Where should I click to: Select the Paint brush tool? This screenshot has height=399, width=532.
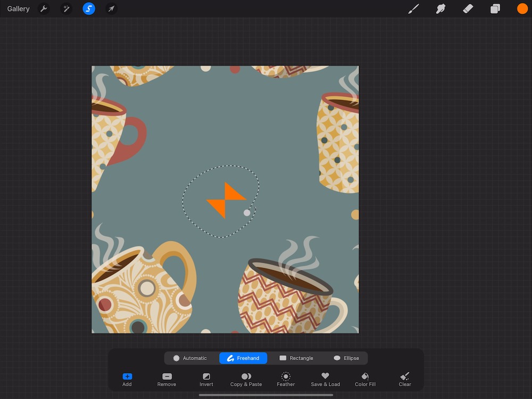pyautogui.click(x=413, y=9)
